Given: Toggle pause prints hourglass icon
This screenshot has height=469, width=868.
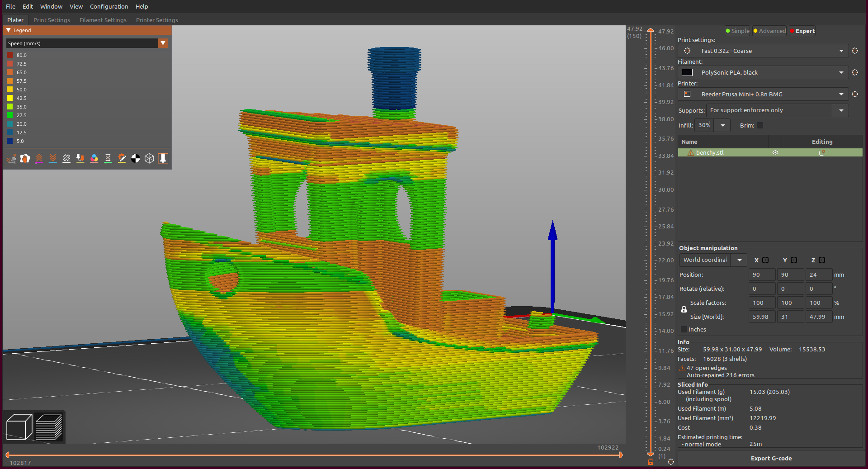Looking at the screenshot, I should (108, 158).
